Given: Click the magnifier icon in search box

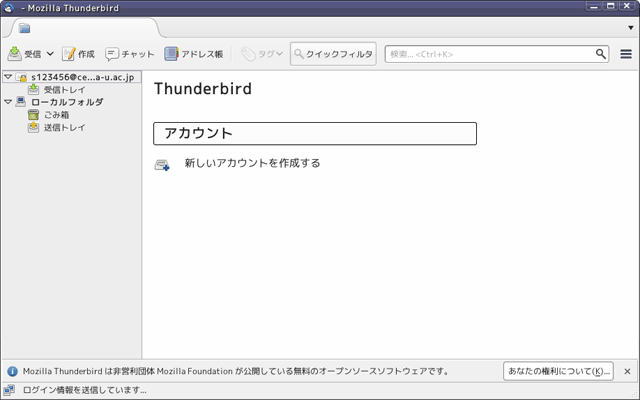Looking at the screenshot, I should (600, 54).
